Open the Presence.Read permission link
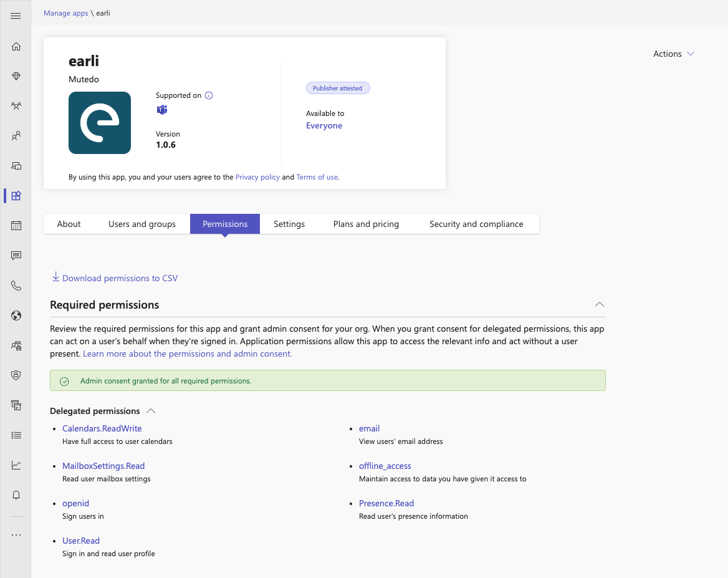Viewport: 728px width, 578px height. tap(386, 503)
